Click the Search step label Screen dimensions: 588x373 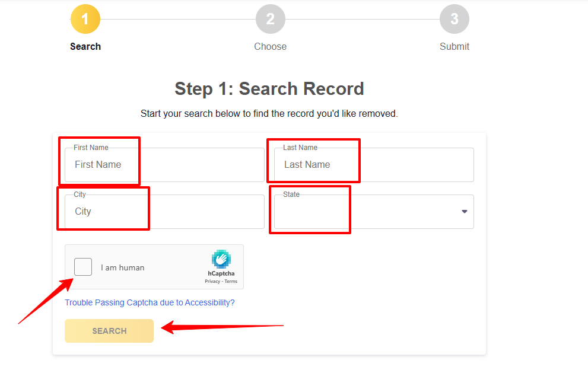(x=85, y=46)
